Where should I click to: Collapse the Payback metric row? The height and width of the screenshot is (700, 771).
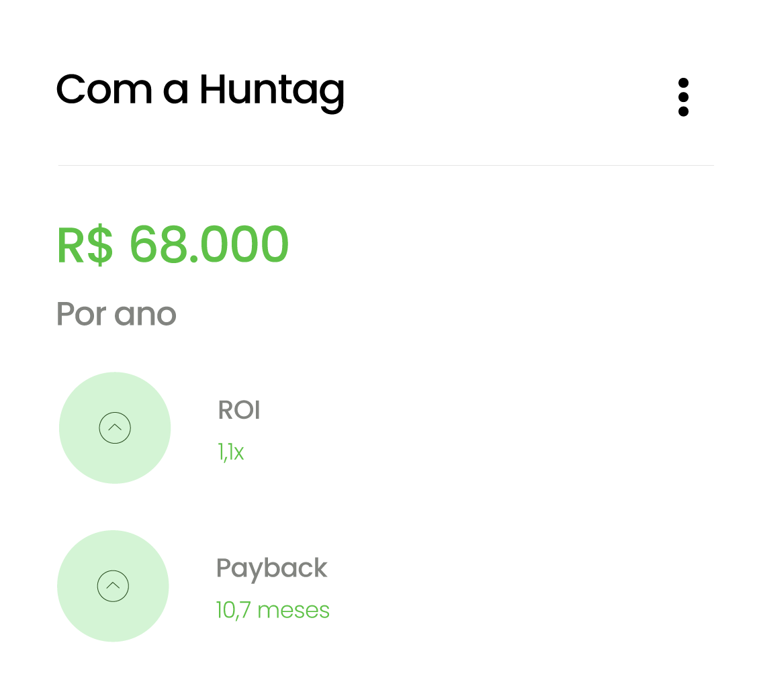tap(113, 586)
